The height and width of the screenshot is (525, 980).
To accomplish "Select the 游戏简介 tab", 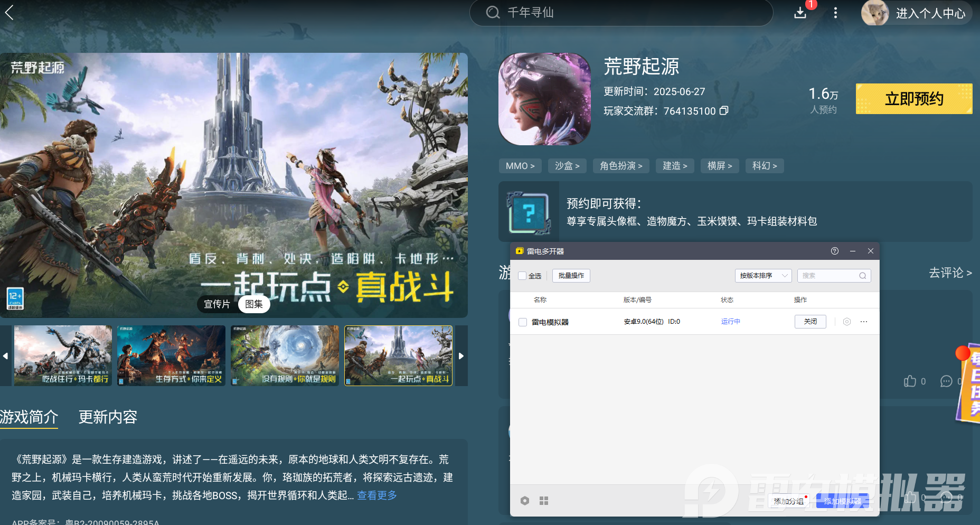I will click(29, 417).
